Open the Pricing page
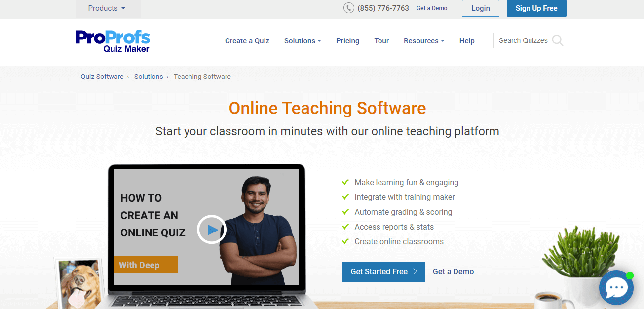 [x=347, y=41]
